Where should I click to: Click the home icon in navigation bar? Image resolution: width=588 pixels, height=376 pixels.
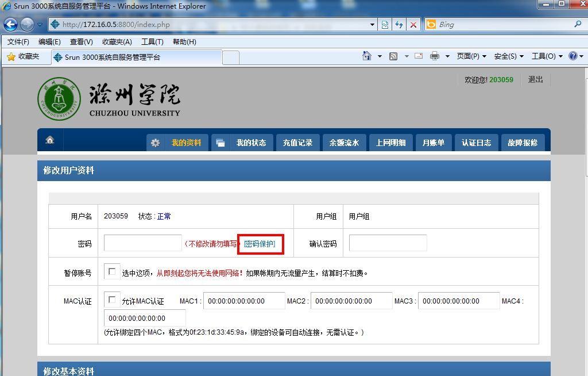point(50,140)
